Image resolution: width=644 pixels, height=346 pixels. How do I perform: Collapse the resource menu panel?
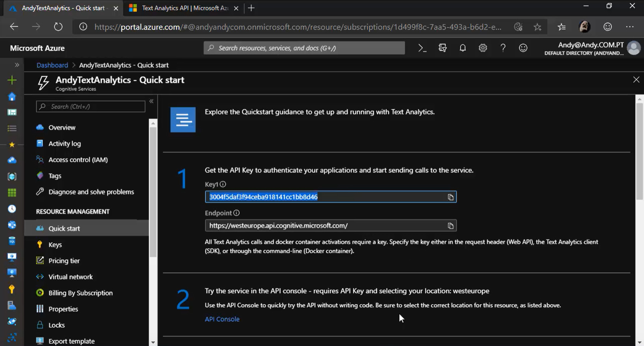[x=151, y=101]
